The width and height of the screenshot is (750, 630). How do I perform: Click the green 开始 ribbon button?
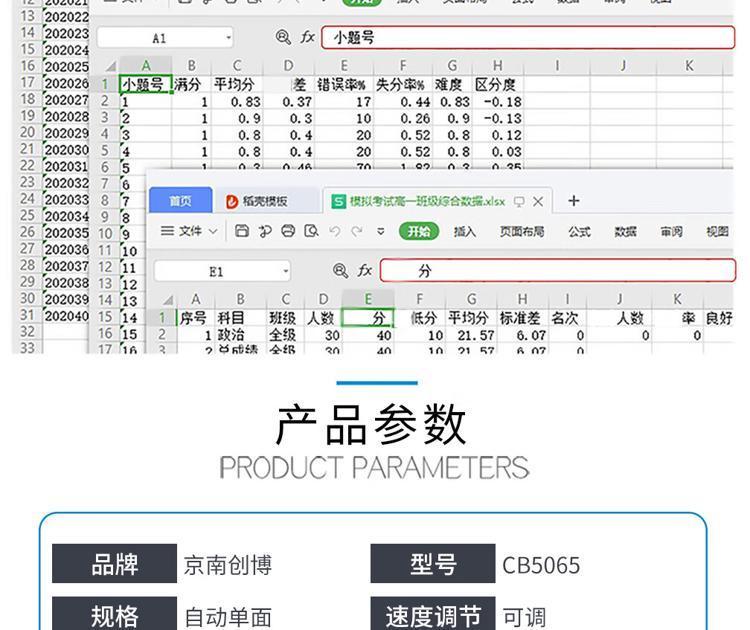click(x=418, y=232)
